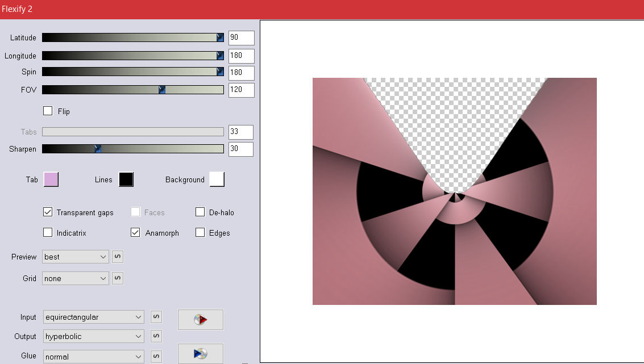Expand the Input equirectangular dropdown
The image size is (644, 364).
[94, 317]
